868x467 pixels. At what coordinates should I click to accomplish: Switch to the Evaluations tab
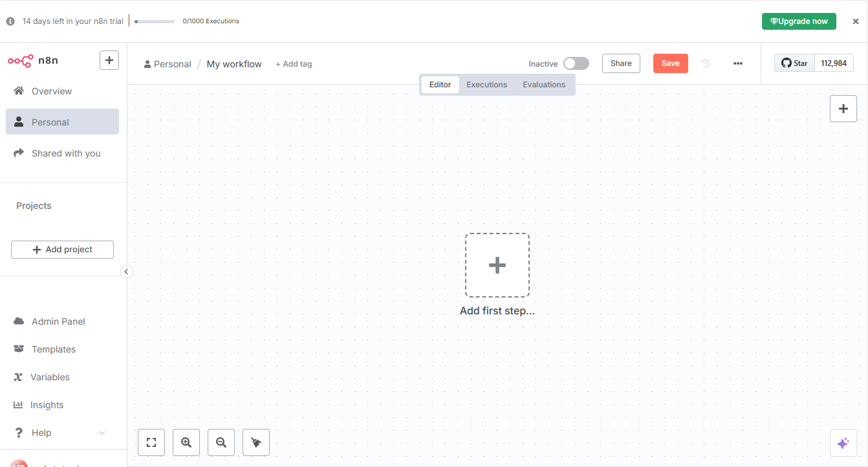click(544, 85)
